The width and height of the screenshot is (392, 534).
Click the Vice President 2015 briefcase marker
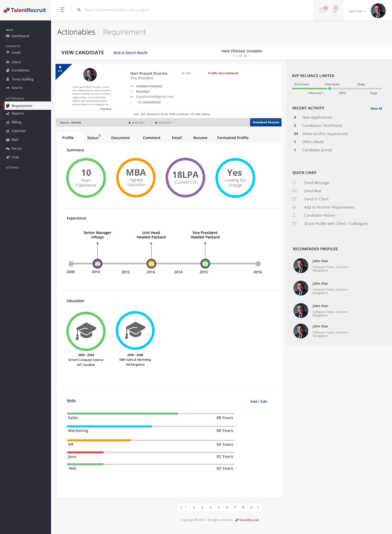205,263
